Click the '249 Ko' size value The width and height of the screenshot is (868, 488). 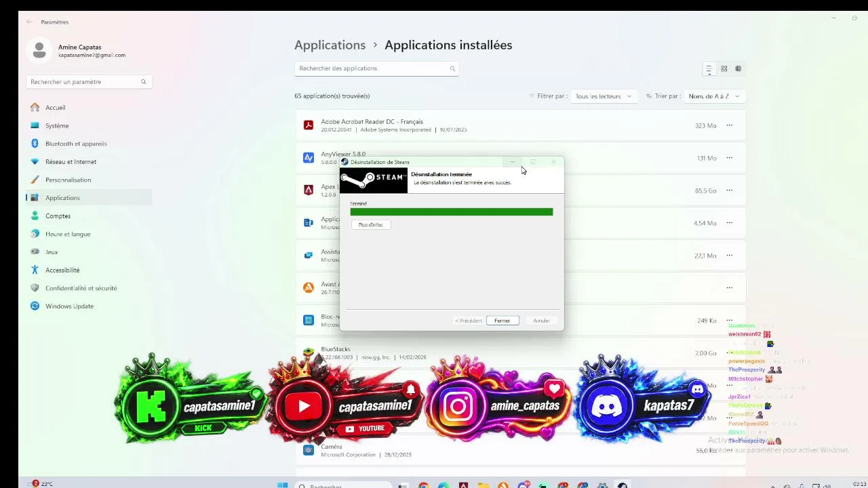click(707, 321)
